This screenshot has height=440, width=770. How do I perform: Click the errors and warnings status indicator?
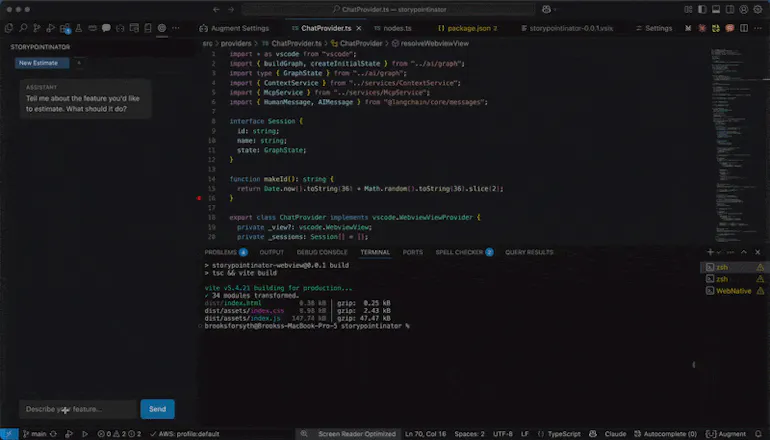click(119, 434)
